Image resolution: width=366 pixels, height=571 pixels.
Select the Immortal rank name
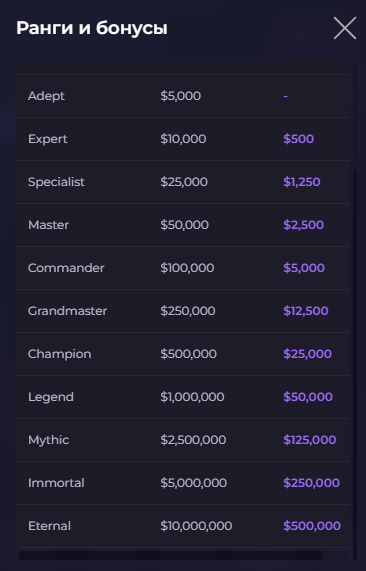(x=56, y=483)
